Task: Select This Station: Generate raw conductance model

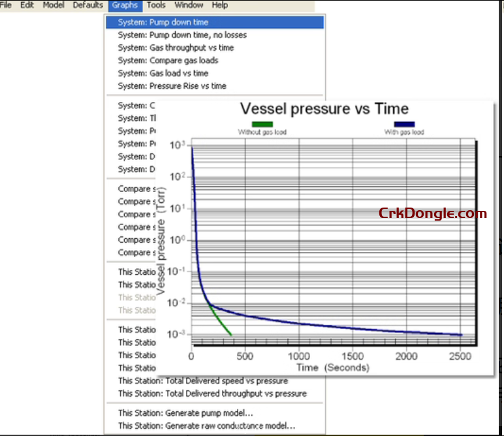Action: pyautogui.click(x=206, y=426)
